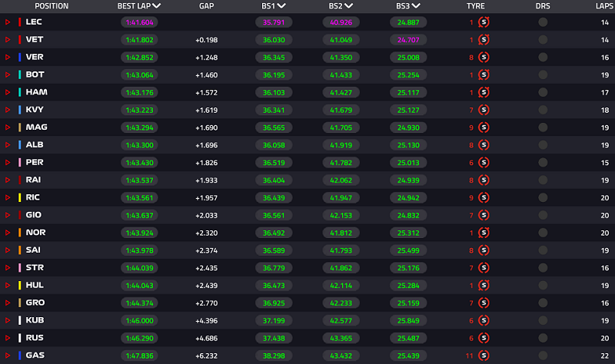Click driver name ALB

[35, 144]
